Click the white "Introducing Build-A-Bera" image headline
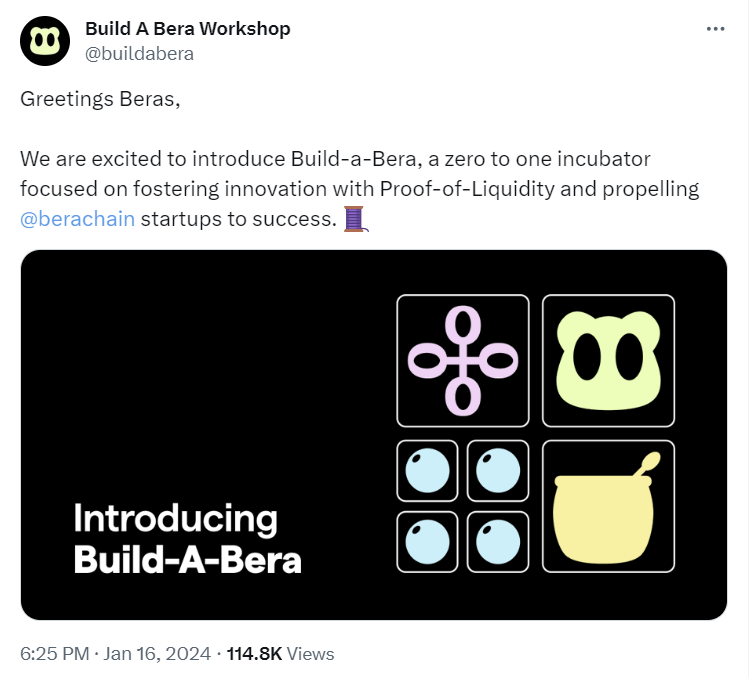 [x=187, y=539]
